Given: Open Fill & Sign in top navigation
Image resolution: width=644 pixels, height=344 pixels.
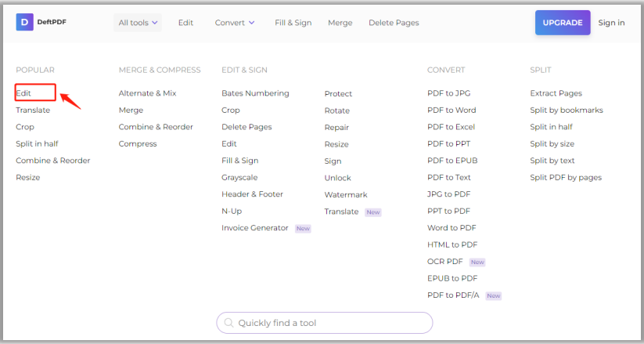Looking at the screenshot, I should point(293,23).
